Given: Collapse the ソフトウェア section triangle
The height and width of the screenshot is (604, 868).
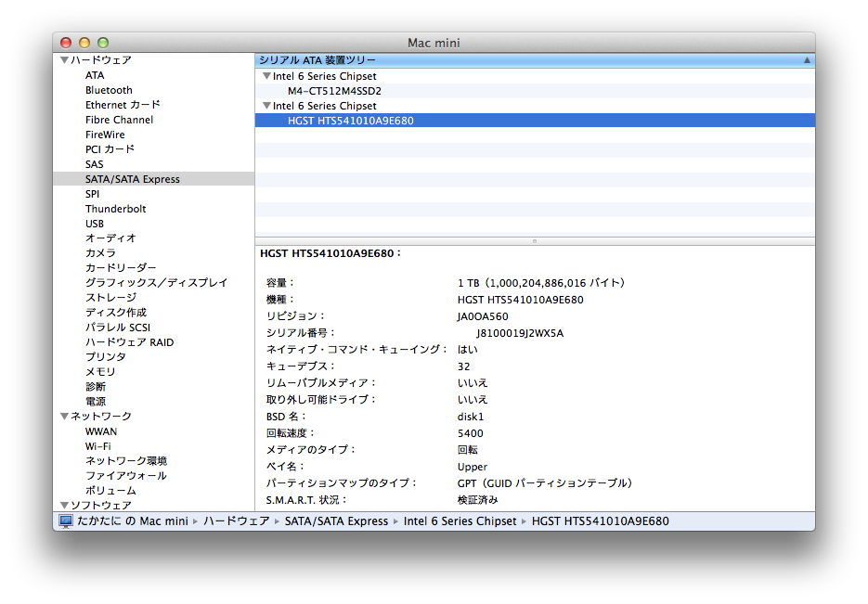Looking at the screenshot, I should [64, 506].
